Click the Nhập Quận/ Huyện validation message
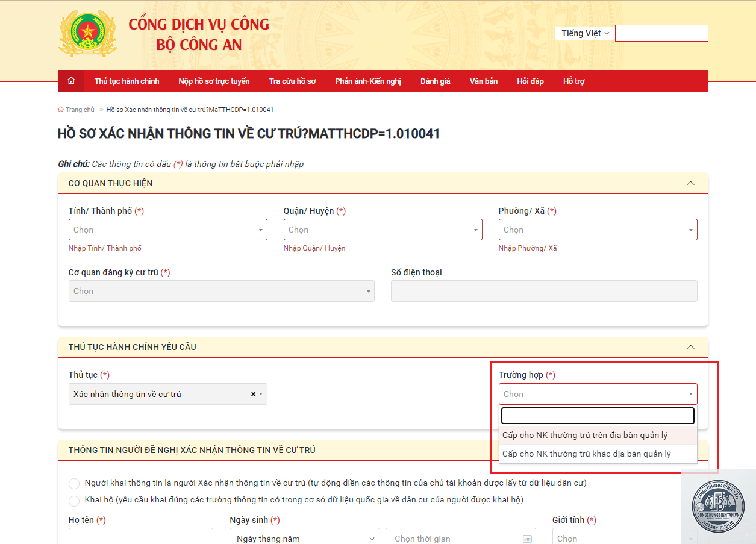 tap(314, 248)
